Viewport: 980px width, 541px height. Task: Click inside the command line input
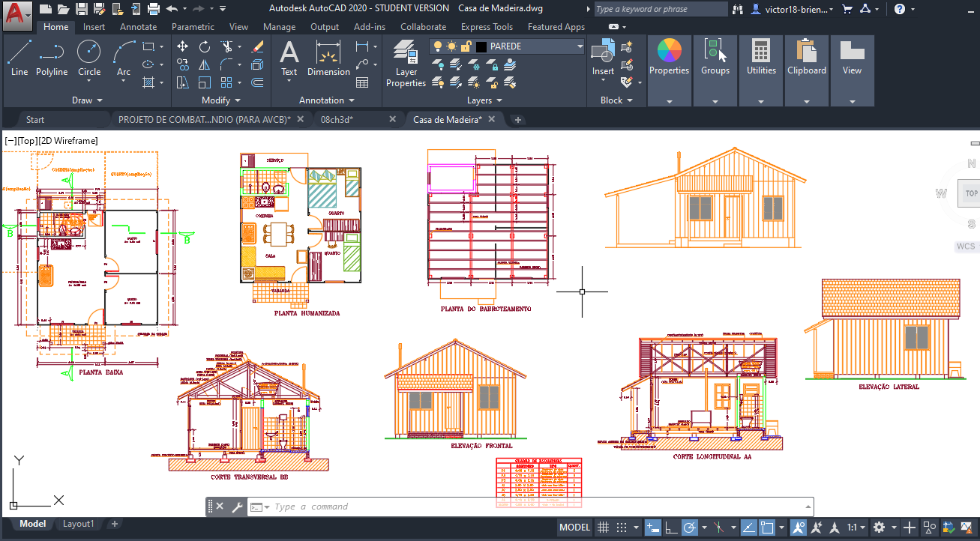coord(375,507)
